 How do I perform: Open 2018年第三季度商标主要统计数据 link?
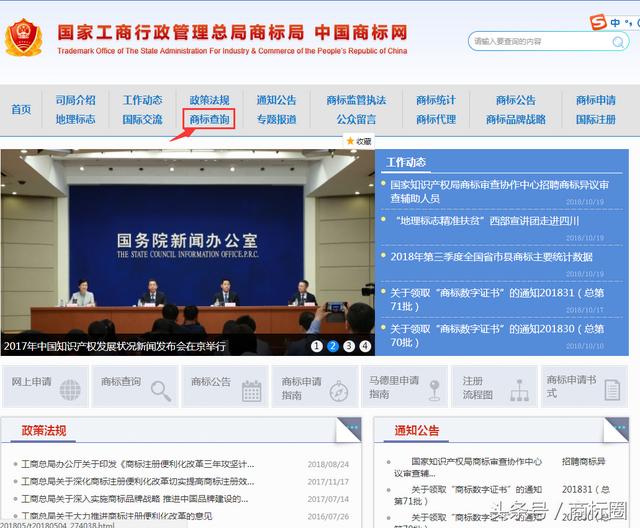491,257
